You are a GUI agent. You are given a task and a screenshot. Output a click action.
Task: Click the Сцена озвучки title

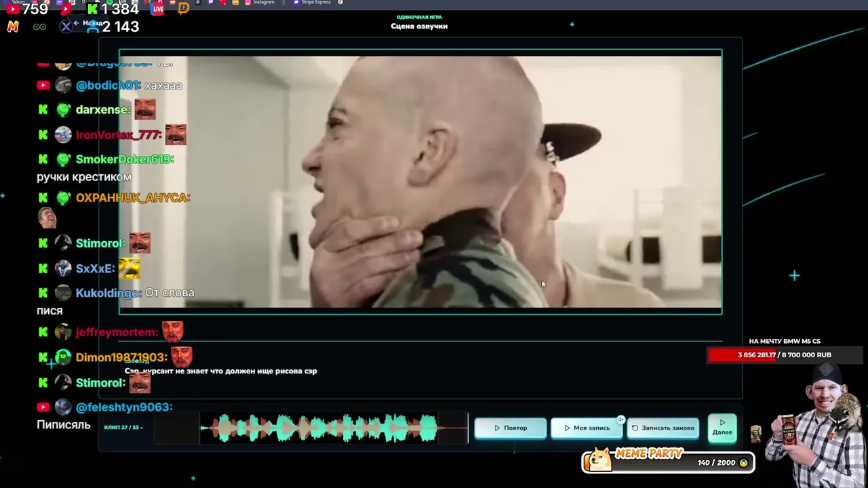pos(419,26)
